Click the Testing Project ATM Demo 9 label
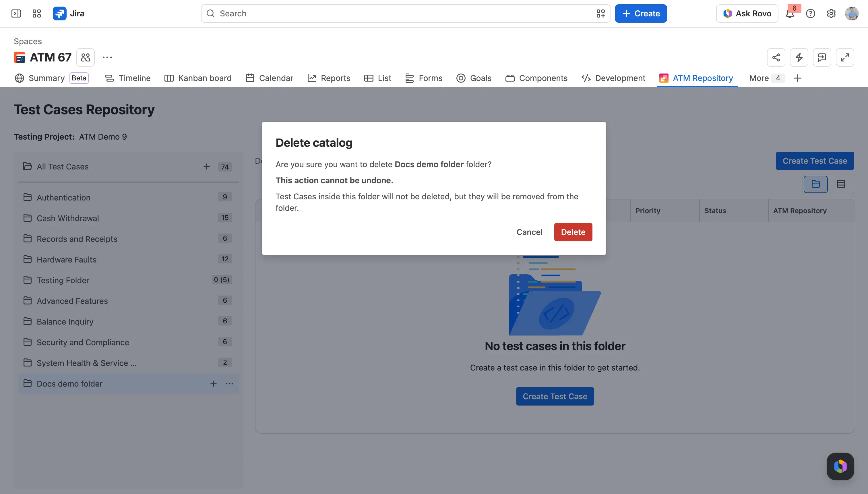 70,137
